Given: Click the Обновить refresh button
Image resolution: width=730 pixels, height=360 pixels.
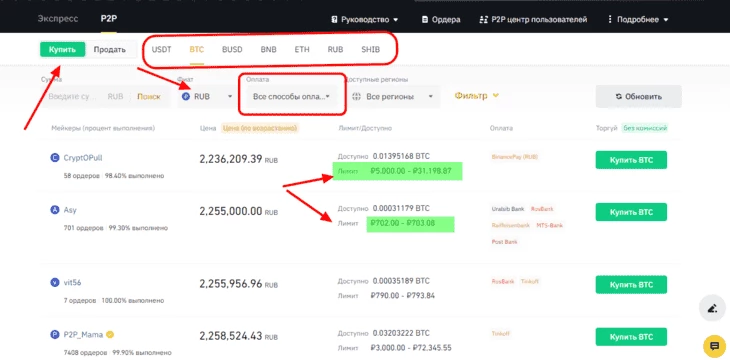Looking at the screenshot, I should (639, 96).
